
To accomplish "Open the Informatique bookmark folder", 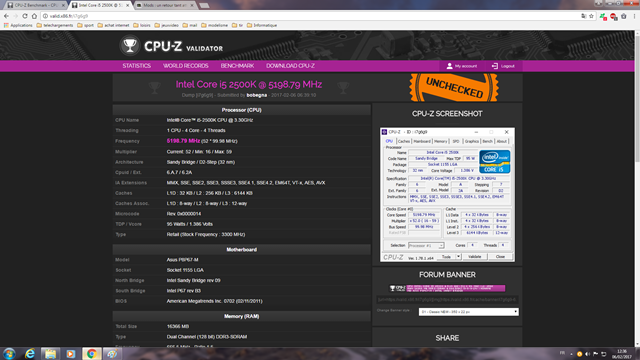I will (262, 25).
